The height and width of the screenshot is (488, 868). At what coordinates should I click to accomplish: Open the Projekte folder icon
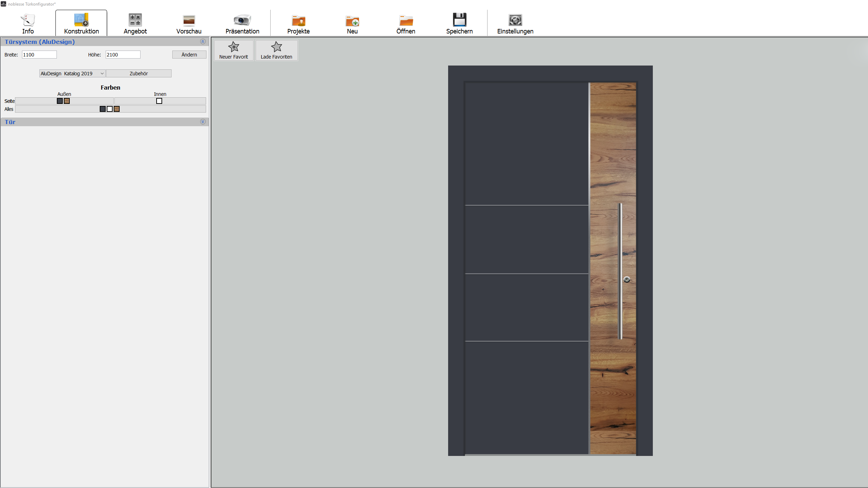point(298,20)
